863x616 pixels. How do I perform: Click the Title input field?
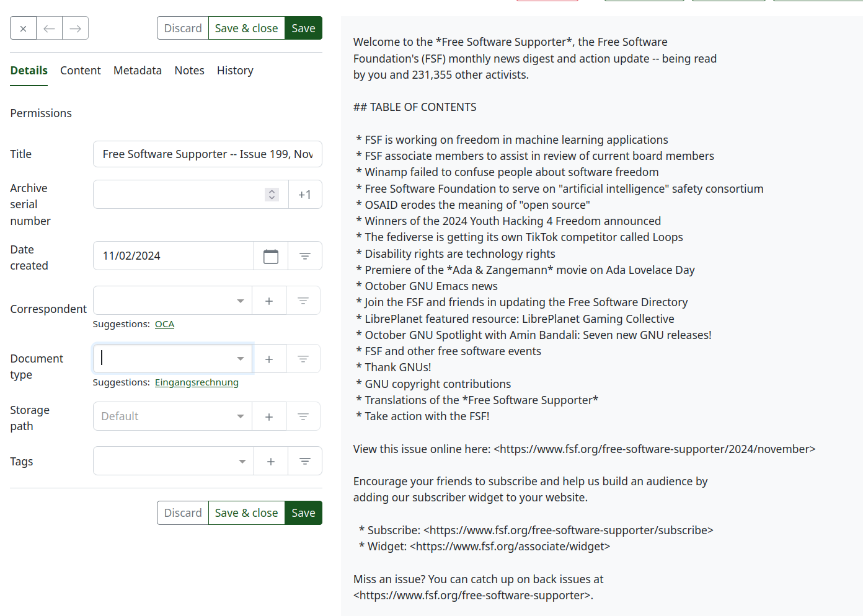click(207, 154)
